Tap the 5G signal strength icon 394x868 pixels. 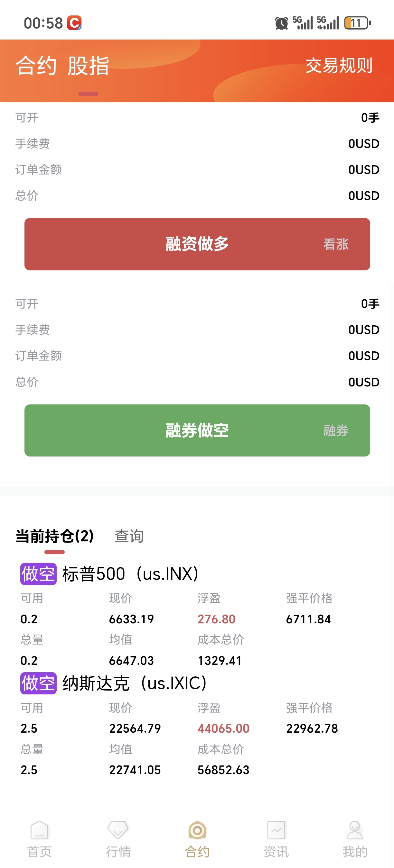pyautogui.click(x=303, y=23)
